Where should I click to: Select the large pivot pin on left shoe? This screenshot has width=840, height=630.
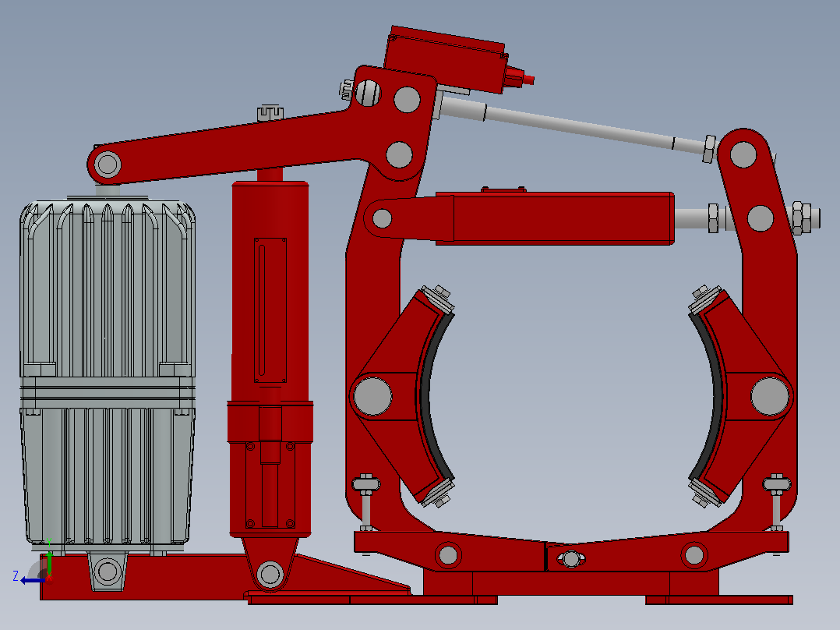372,396
